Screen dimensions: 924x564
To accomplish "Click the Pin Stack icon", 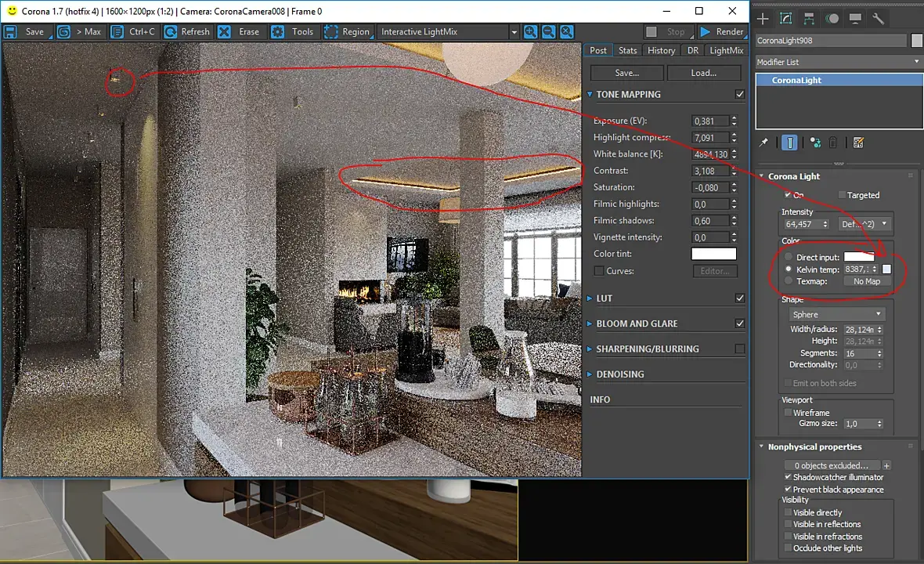I will pyautogui.click(x=763, y=143).
